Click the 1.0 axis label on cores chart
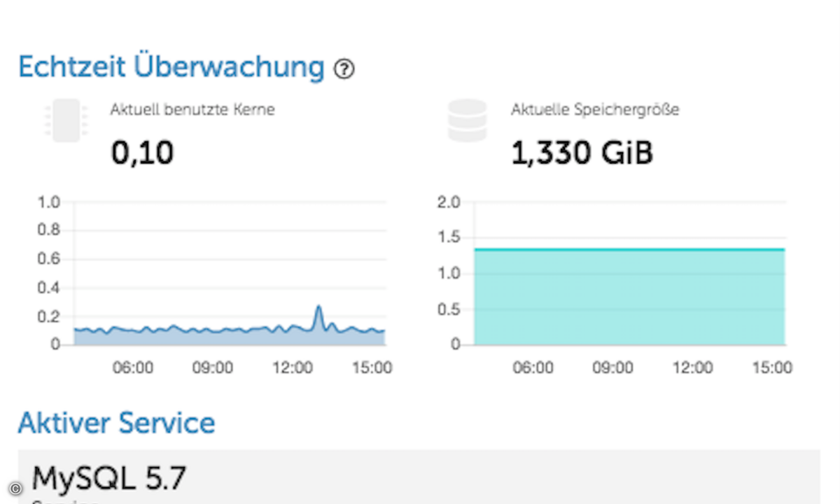 (x=49, y=202)
